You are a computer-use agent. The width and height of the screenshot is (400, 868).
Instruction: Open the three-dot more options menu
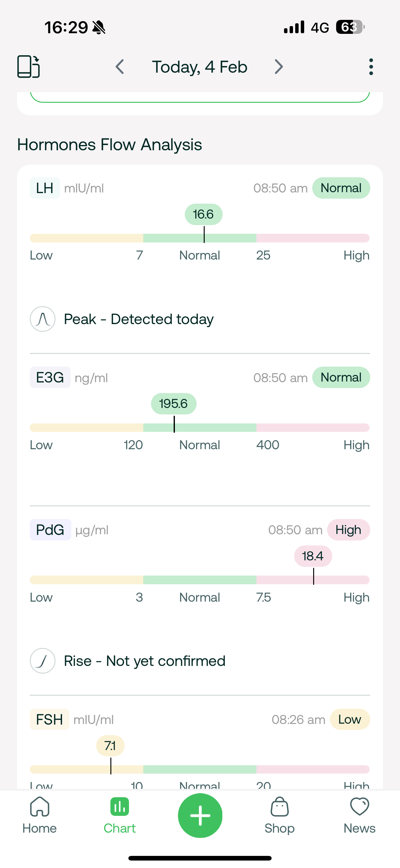[371, 67]
